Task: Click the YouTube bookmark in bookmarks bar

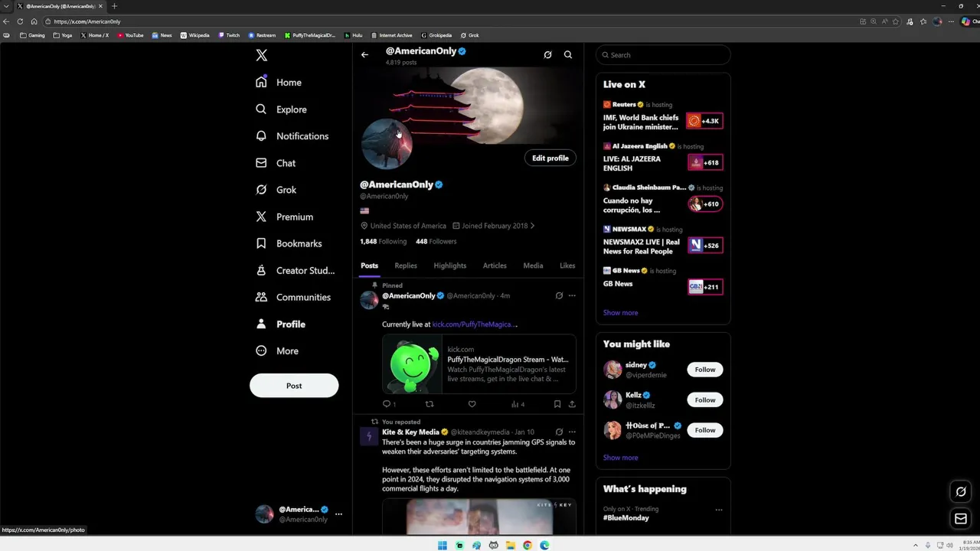Action: pos(130,35)
